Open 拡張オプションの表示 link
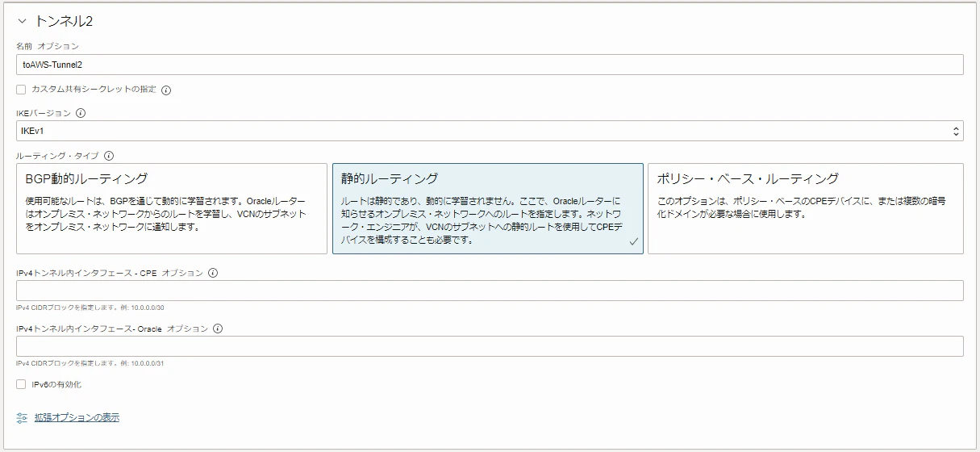 77,417
